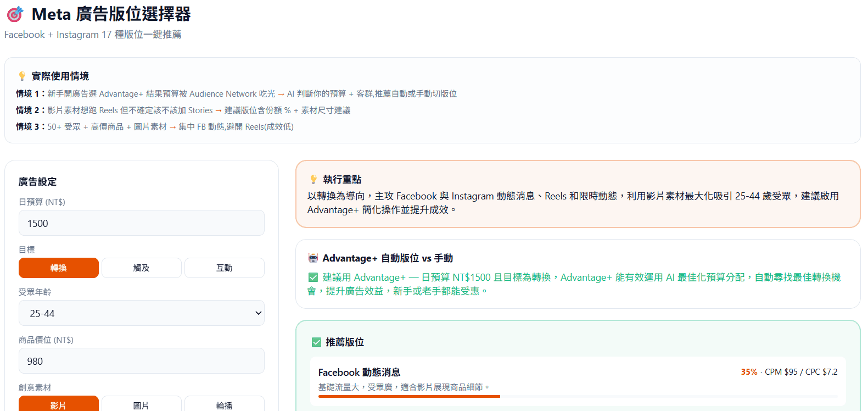868x411 pixels.
Task: Click the 推薦版位 section heading
Action: tap(345, 342)
